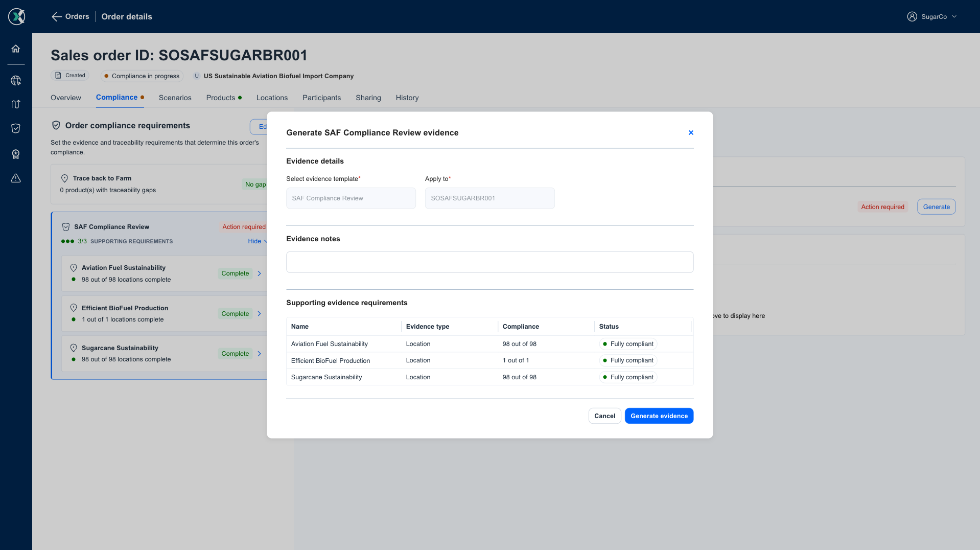Click the pin icon for Efficient BioFuel Production
Viewport: 980px width, 550px height.
point(74,308)
